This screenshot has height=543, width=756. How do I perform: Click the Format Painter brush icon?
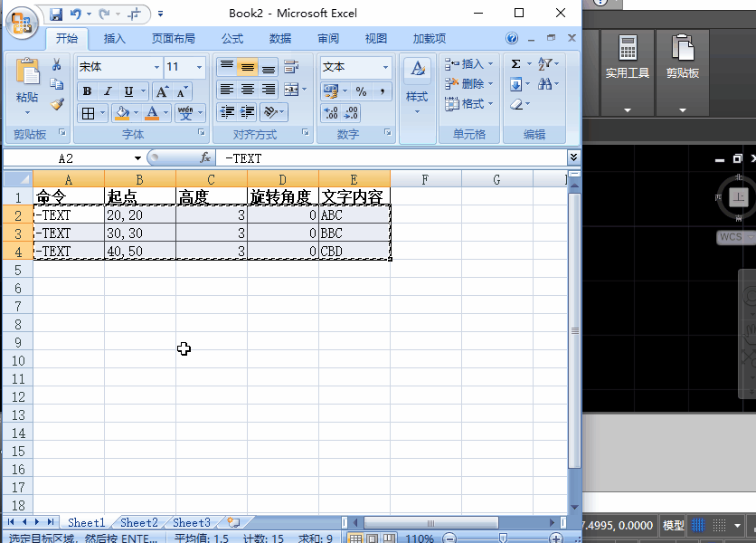[x=57, y=104]
